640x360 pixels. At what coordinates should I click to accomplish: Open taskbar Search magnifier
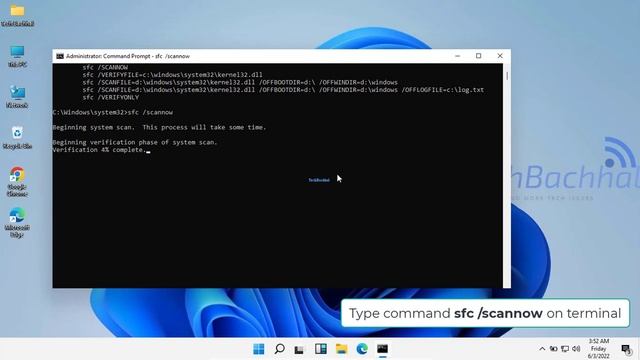coord(280,349)
